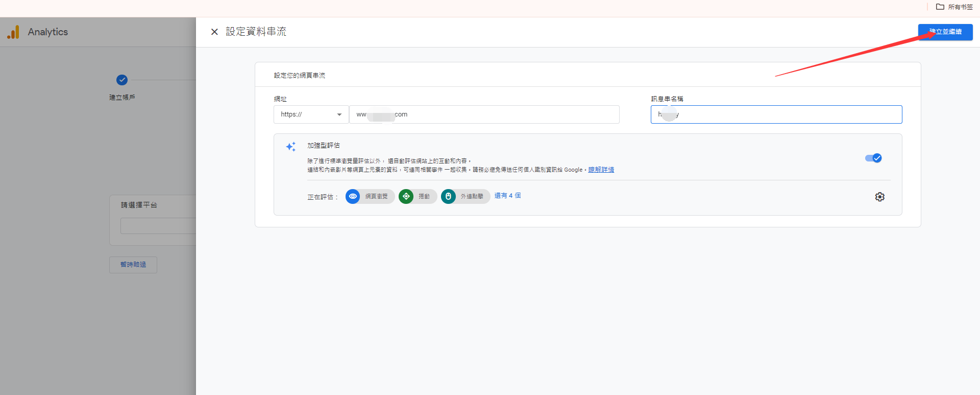Open the 瞭解詳情 link
Viewport: 980px width, 395px height.
tap(601, 170)
